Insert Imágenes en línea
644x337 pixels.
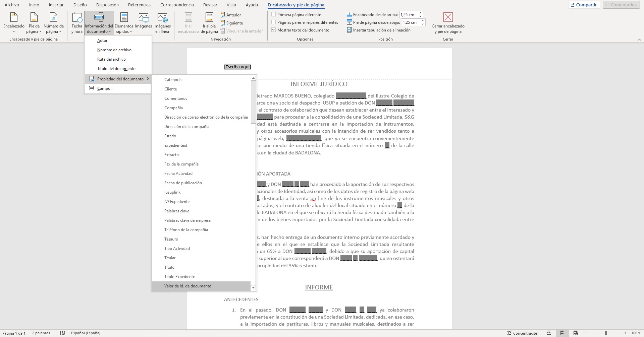(x=162, y=23)
